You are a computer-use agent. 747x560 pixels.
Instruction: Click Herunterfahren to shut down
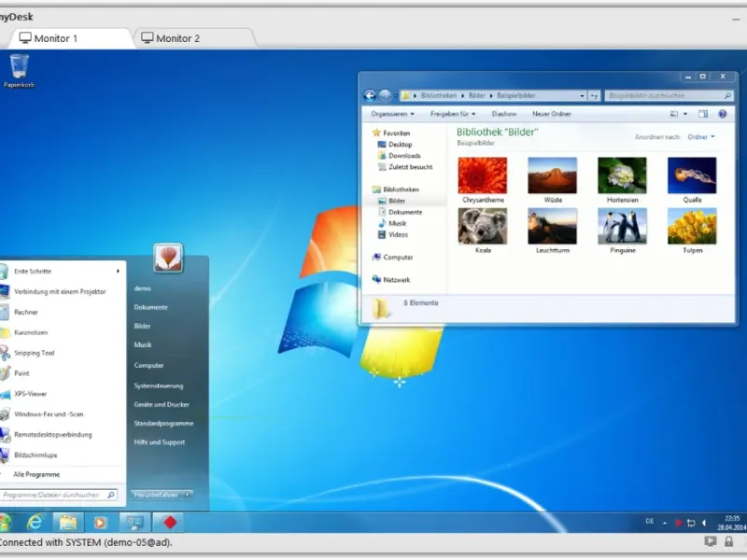(x=156, y=495)
